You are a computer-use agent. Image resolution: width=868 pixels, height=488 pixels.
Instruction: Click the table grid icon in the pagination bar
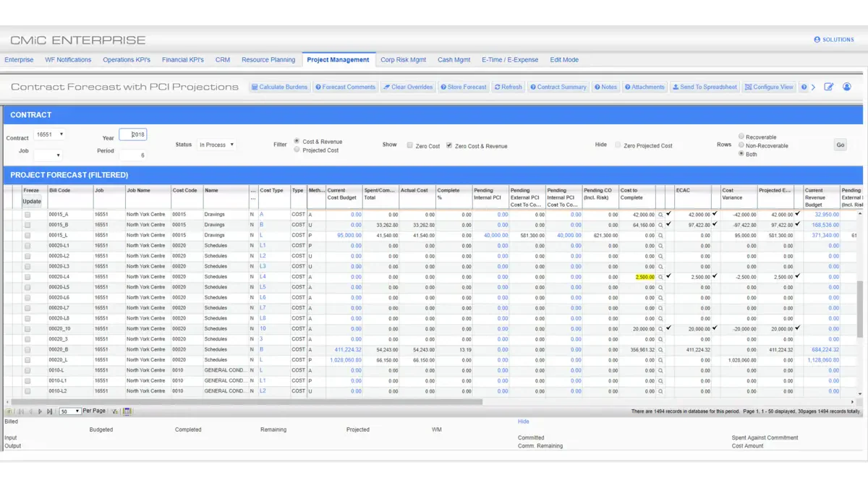click(x=127, y=411)
